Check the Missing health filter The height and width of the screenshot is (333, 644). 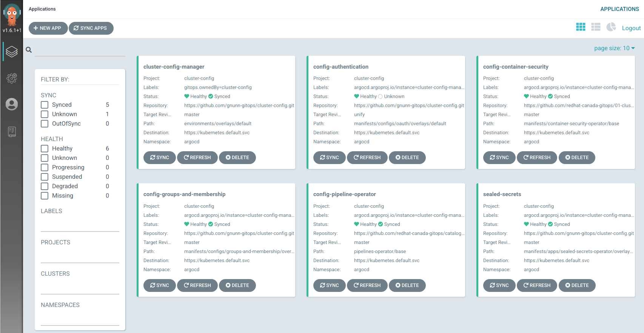[x=45, y=196]
